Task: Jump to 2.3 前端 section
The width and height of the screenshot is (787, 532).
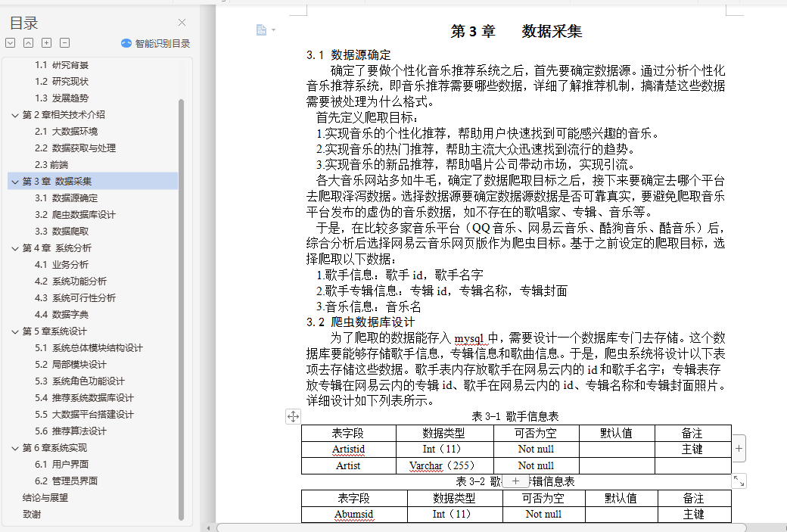Action: coord(51,165)
